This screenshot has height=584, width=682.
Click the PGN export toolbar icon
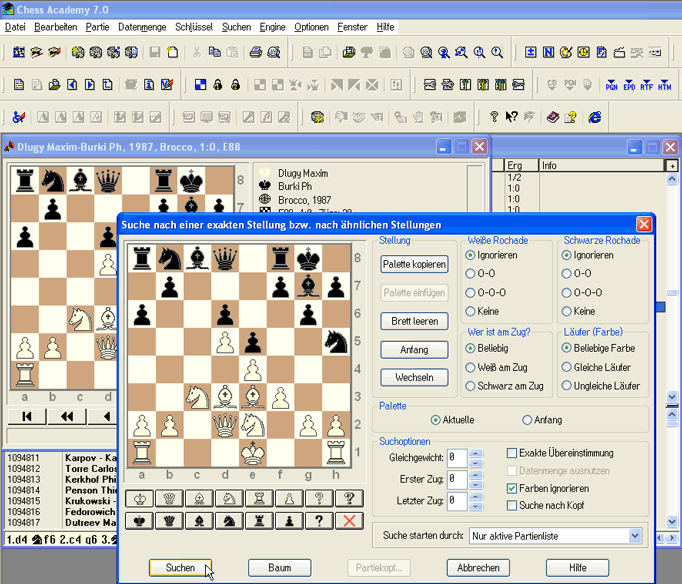[612, 86]
